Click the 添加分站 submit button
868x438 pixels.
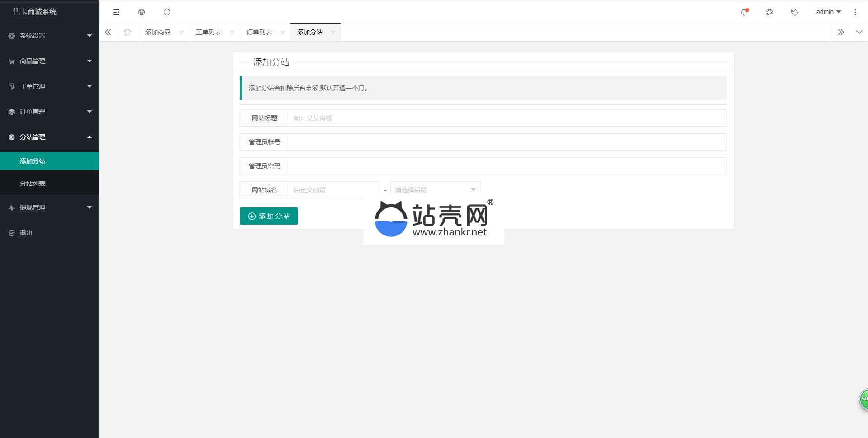pos(268,216)
